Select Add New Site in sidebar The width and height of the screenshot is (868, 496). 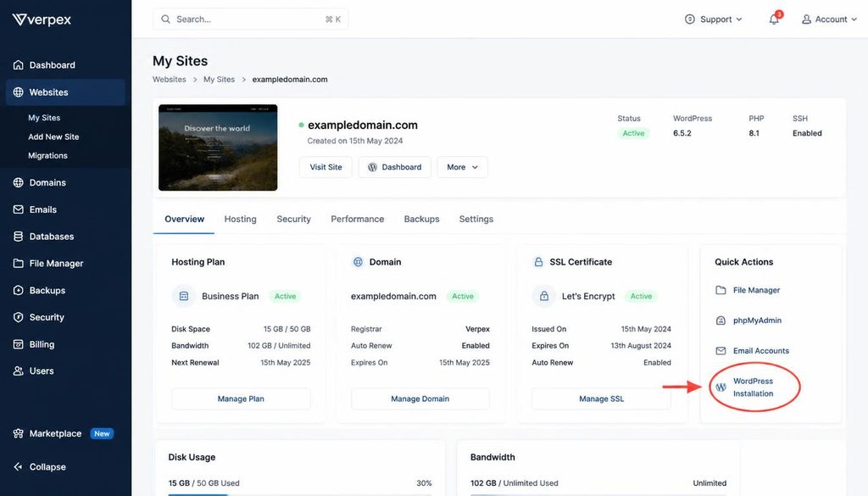[53, 137]
